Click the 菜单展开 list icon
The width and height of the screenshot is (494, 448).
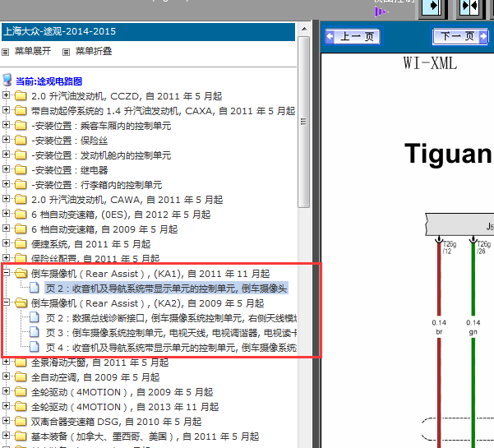pos(6,52)
